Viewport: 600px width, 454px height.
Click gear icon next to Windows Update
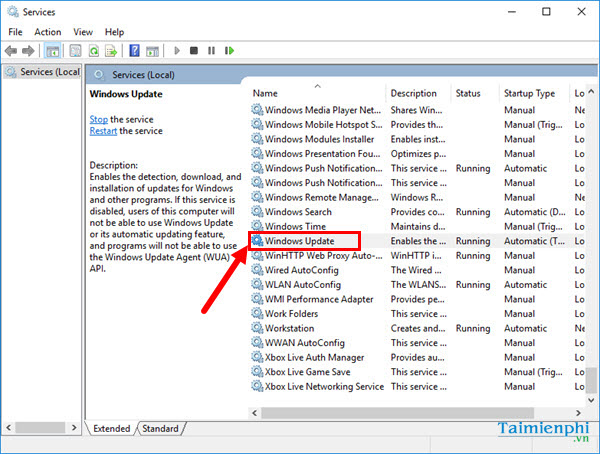coord(257,241)
